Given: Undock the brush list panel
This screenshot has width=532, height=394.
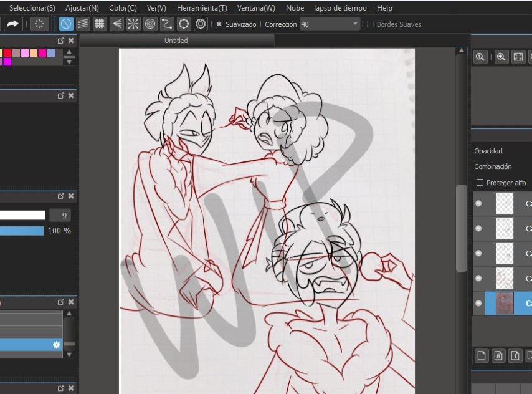Looking at the screenshot, I should pos(60,302).
